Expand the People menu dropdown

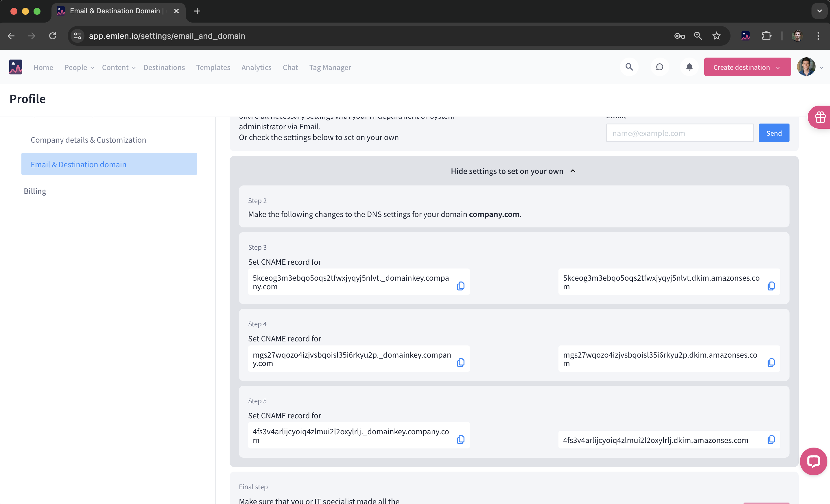pyautogui.click(x=79, y=67)
